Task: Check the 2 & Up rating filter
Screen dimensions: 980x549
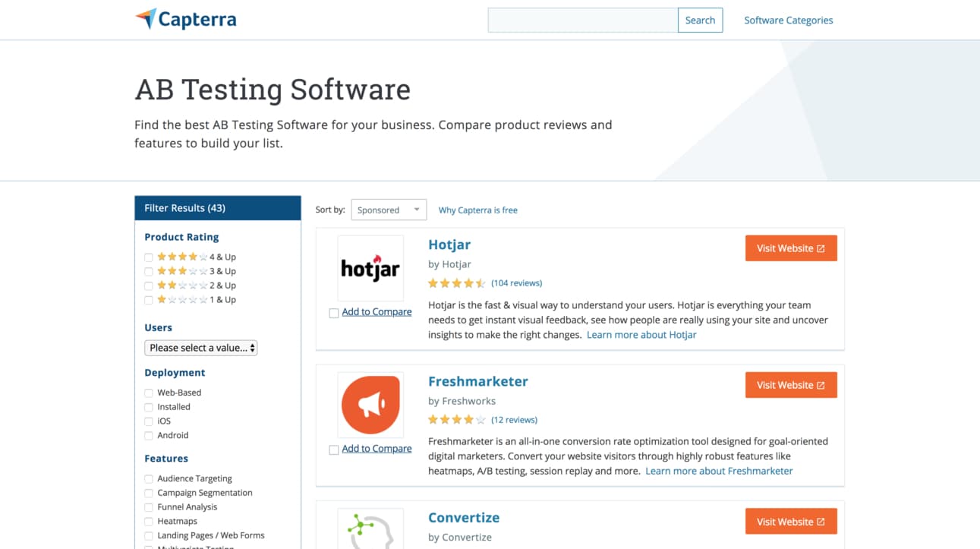Action: tap(149, 286)
